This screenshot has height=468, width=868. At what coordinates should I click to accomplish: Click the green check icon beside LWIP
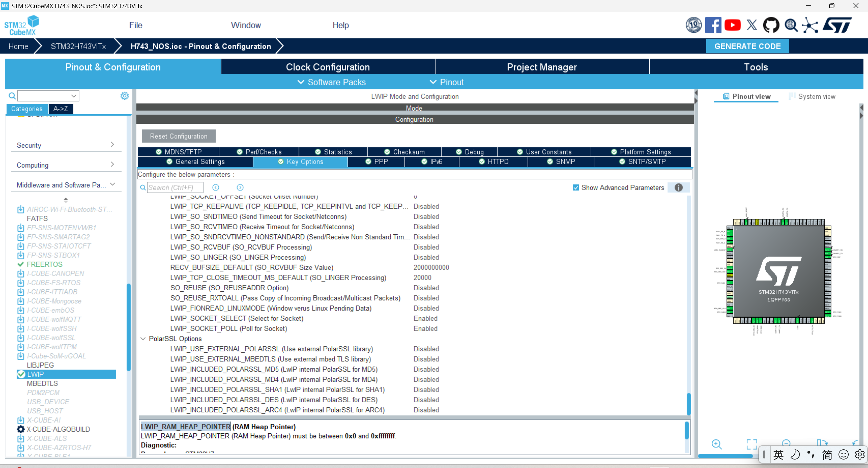pos(21,374)
